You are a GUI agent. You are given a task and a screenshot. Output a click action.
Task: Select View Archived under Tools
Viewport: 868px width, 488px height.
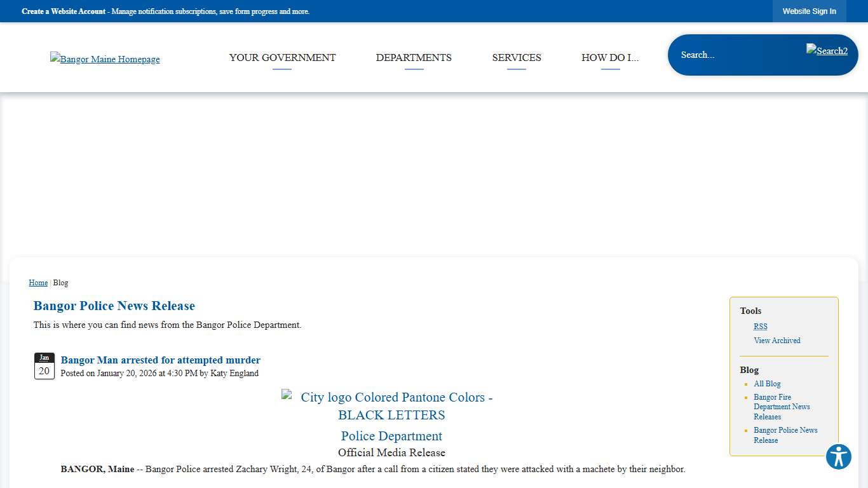coord(777,341)
